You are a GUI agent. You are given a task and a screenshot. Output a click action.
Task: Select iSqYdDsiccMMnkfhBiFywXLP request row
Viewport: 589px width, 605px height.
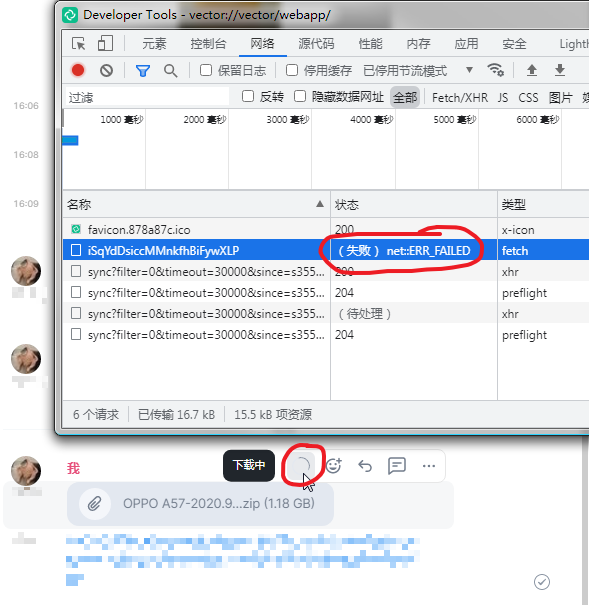pyautogui.click(x=326, y=250)
